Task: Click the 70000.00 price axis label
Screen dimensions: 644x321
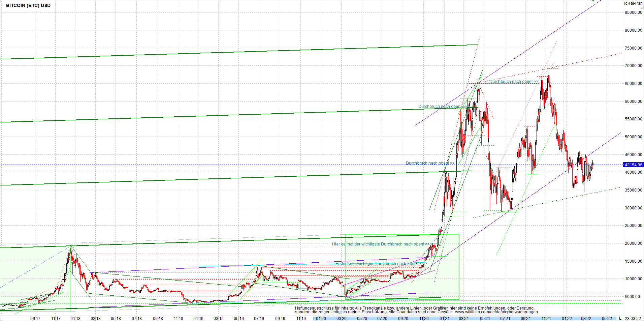Action: (634, 66)
